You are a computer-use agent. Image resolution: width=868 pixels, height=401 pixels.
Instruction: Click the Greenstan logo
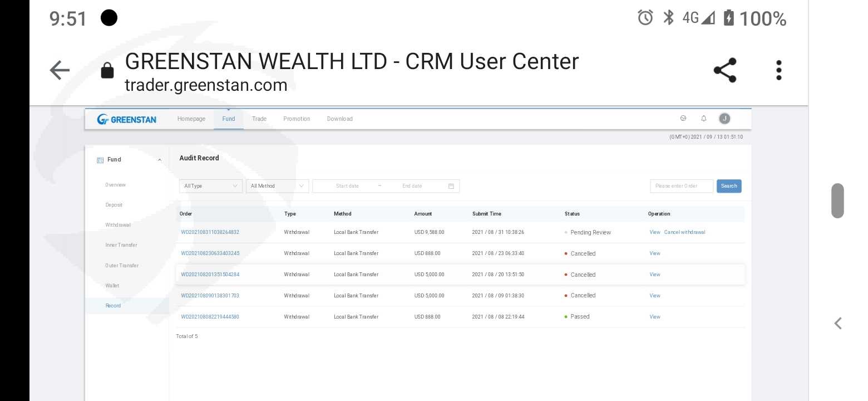126,119
